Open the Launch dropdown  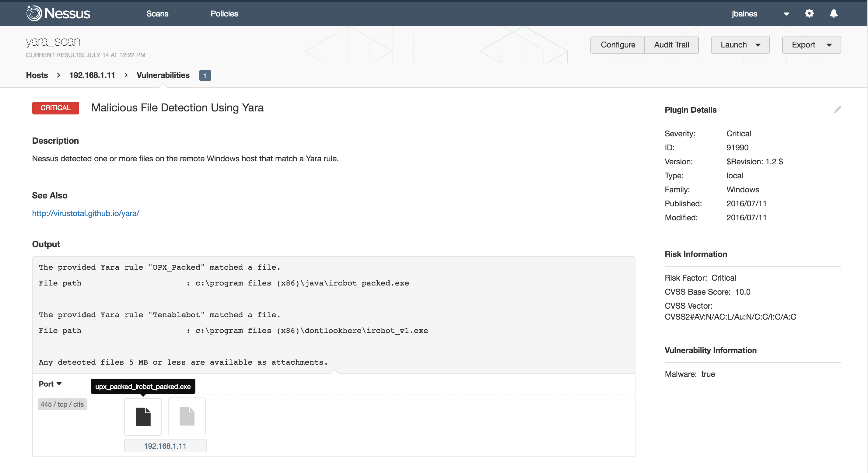coord(740,45)
